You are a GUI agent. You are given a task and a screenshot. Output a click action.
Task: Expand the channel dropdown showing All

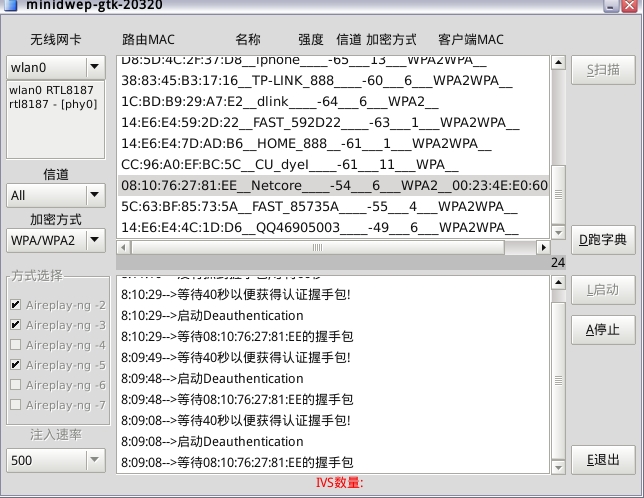coord(94,195)
